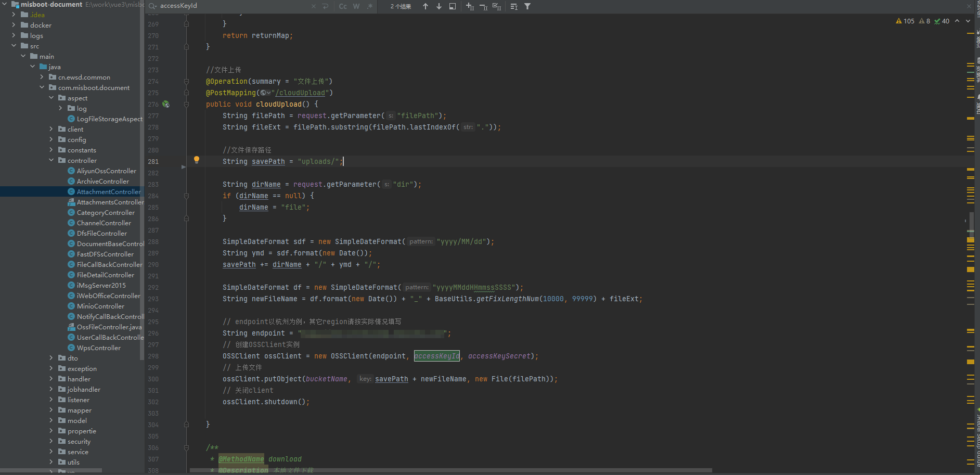Click the accessKeyId search input field
980x475 pixels.
tap(234, 6)
